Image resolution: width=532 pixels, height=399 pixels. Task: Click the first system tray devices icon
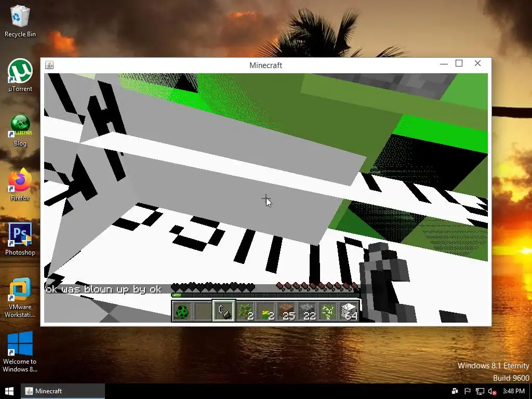tap(455, 391)
